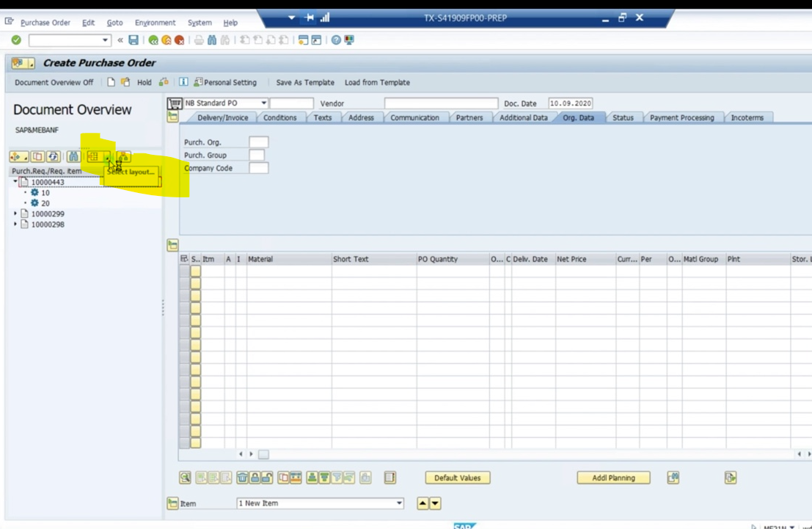Click the table select-all settings icon in item grid header
Screen dimensions: 812x529
pyautogui.click(x=184, y=258)
